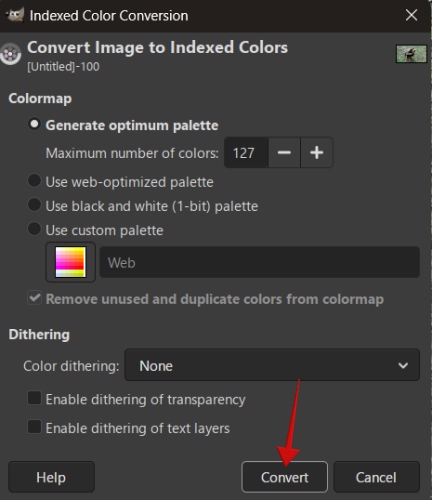Viewport: 432px width, 500px height.
Task: Enable dithering of text layers checkbox
Action: pyautogui.click(x=34, y=427)
